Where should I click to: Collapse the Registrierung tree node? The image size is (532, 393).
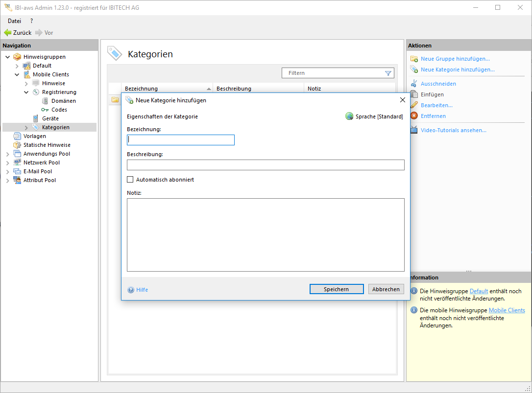click(x=26, y=92)
